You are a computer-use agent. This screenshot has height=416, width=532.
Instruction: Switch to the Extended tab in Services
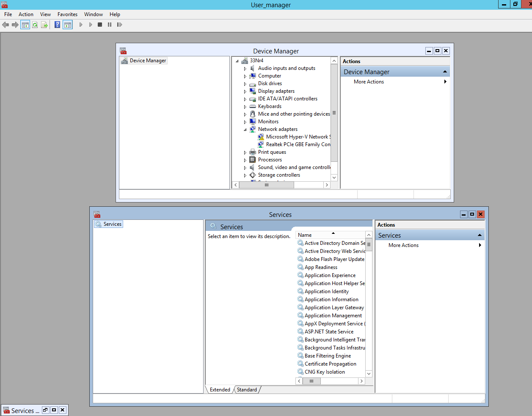coord(220,390)
